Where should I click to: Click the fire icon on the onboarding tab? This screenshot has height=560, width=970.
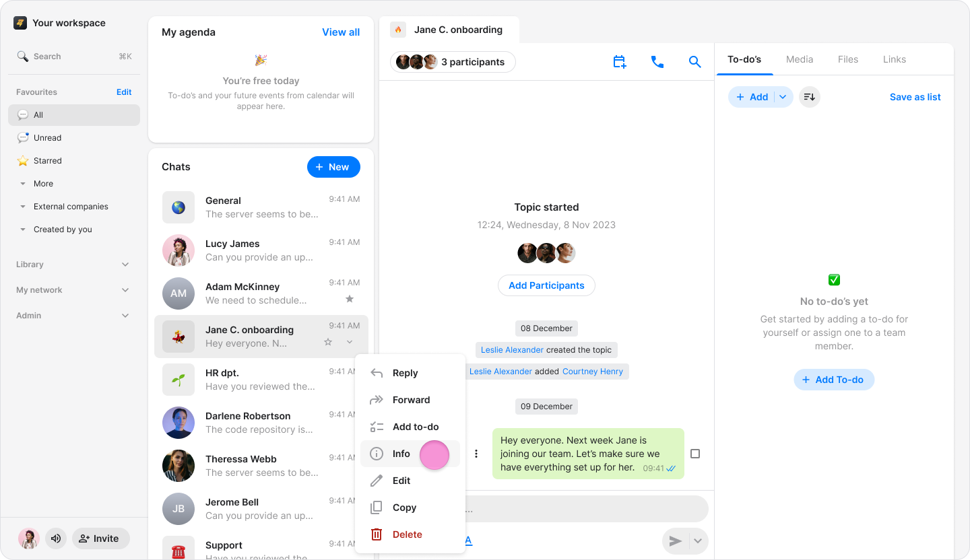pos(398,30)
